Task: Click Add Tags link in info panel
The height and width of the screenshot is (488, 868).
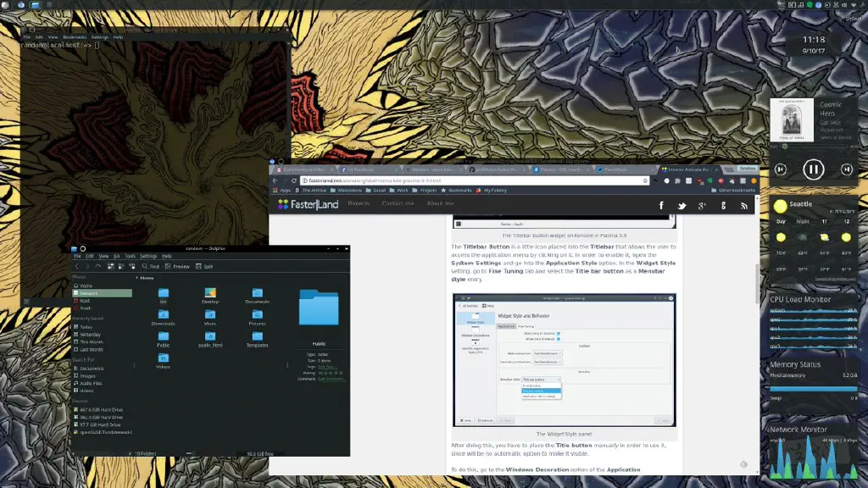Action: click(326, 367)
